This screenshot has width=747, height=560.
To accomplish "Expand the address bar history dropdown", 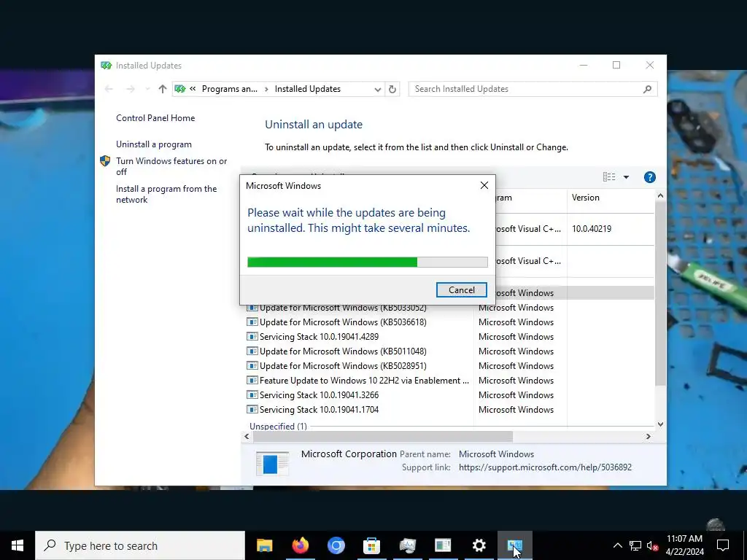I will (377, 89).
